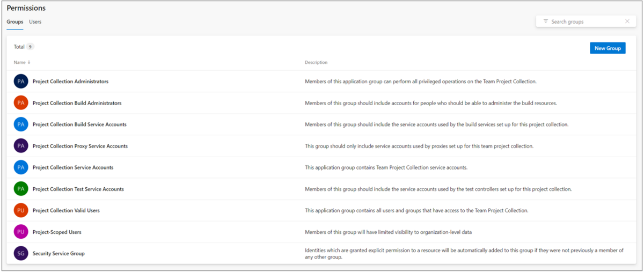This screenshot has height=272, width=644.
Task: Open Project Collection Build Administrators group
Action: tap(77, 103)
